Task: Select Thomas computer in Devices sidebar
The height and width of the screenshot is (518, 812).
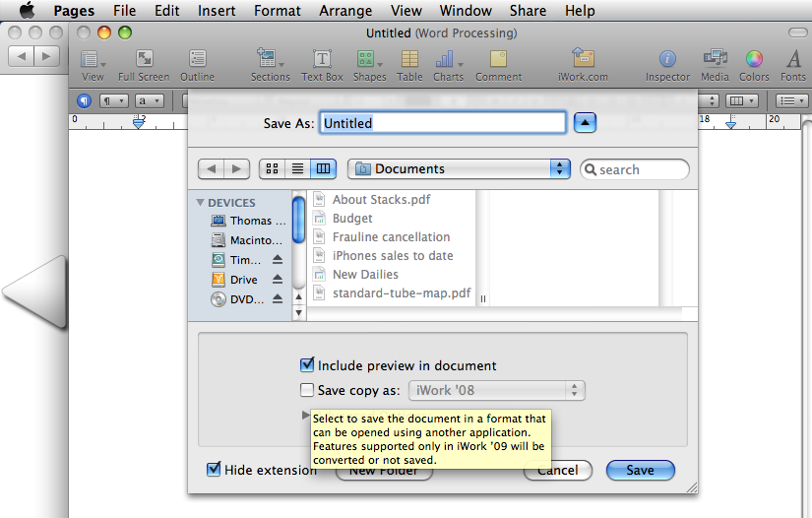Action: click(x=248, y=221)
